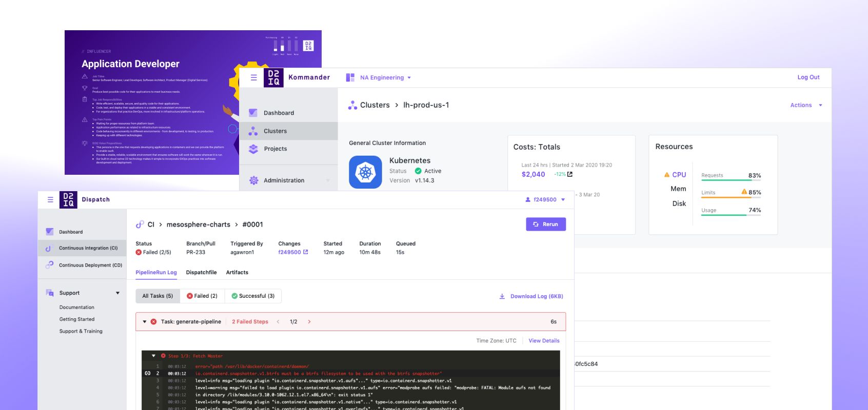Image resolution: width=868 pixels, height=410 pixels.
Task: Click the warning icon beside Limits 85%
Action: click(744, 192)
